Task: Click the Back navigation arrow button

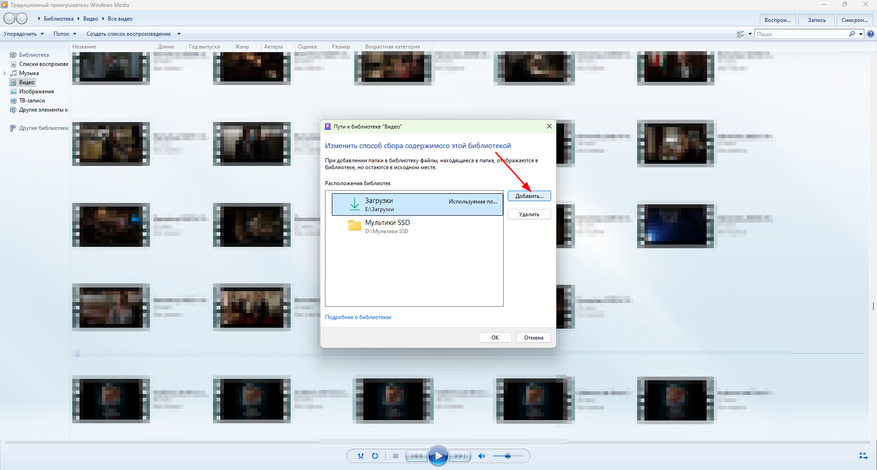Action: pyautogui.click(x=9, y=18)
